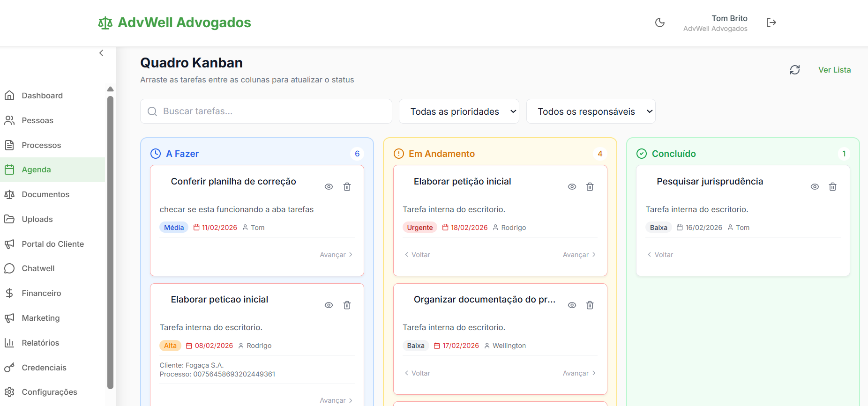Open Marketing in the sidebar
This screenshot has height=406, width=868.
tap(52, 318)
